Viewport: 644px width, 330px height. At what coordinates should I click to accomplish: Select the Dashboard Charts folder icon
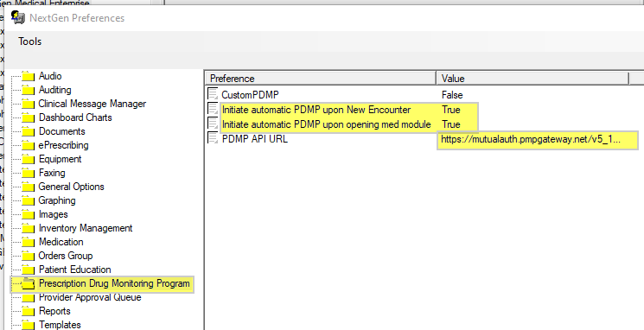28,117
